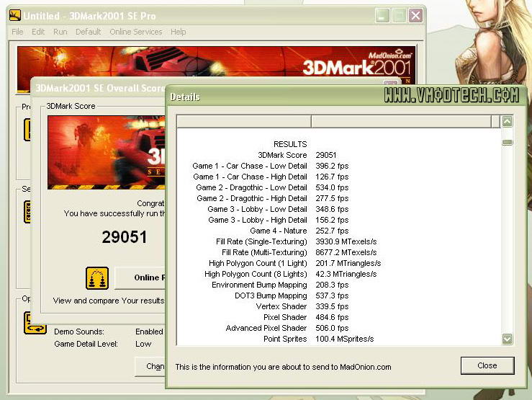The width and height of the screenshot is (532, 400).
Task: Select 'Game 3 - Lobby - High Detail' row
Action: [338, 221]
